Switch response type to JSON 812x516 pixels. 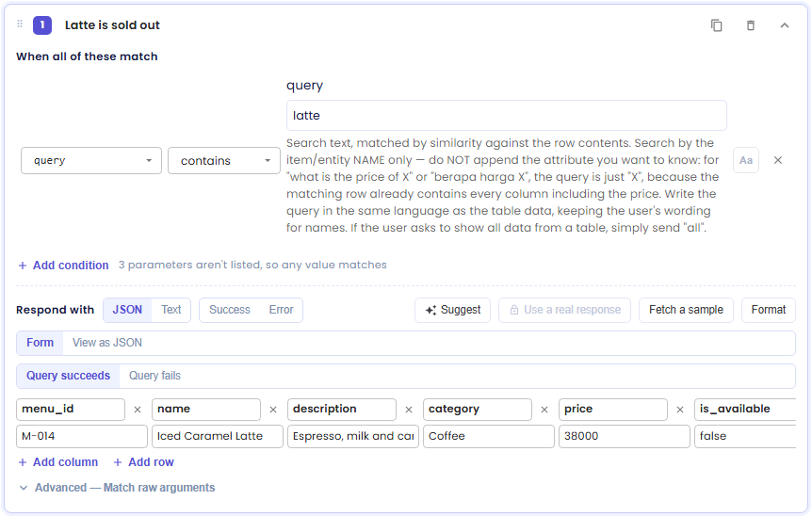(x=127, y=310)
